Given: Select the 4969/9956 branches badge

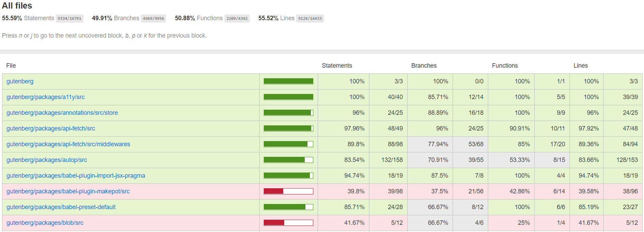Looking at the screenshot, I should 153,18.
